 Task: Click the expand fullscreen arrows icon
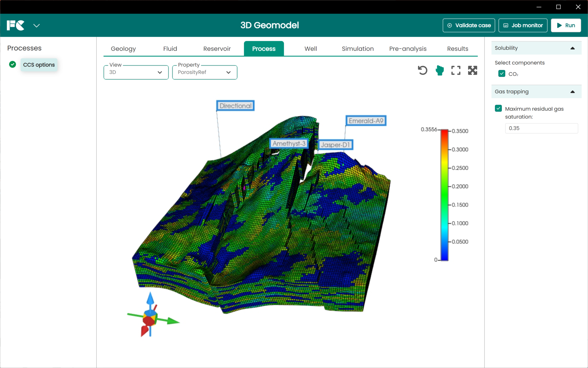(x=472, y=70)
